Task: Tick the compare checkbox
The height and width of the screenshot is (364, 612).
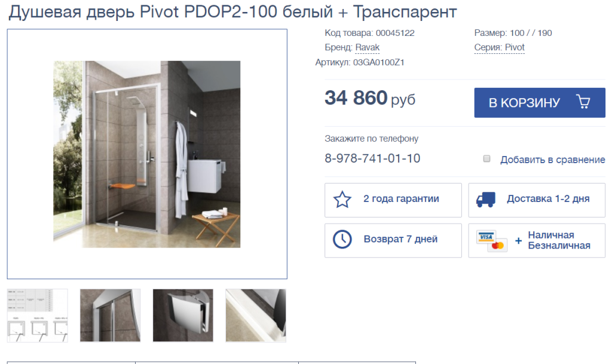Action: [486, 158]
